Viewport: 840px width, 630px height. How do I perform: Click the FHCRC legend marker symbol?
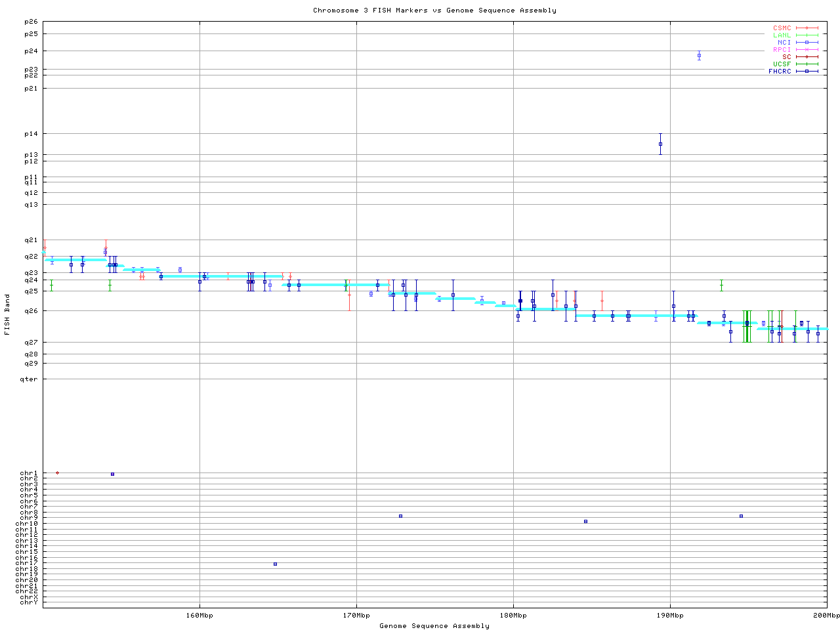pyautogui.click(x=807, y=71)
